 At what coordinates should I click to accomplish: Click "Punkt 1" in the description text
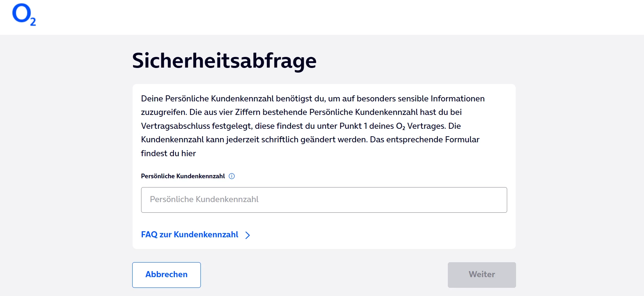(353, 126)
